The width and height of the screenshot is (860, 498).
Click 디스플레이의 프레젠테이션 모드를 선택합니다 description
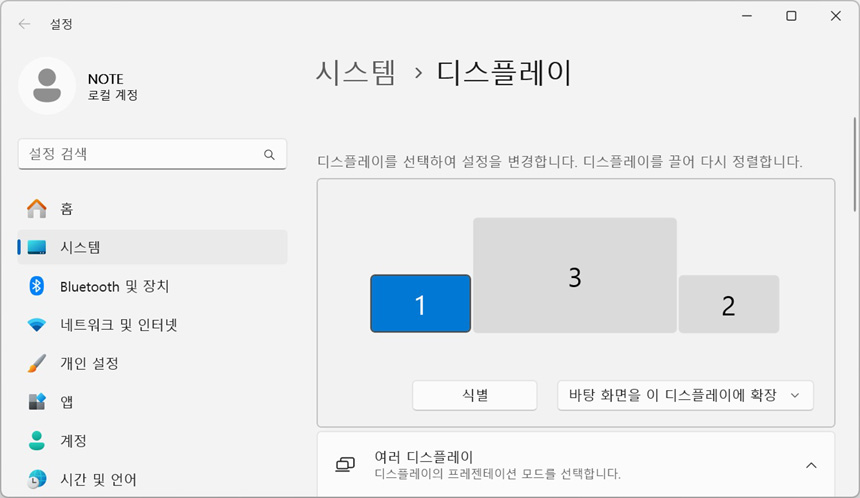(x=497, y=474)
